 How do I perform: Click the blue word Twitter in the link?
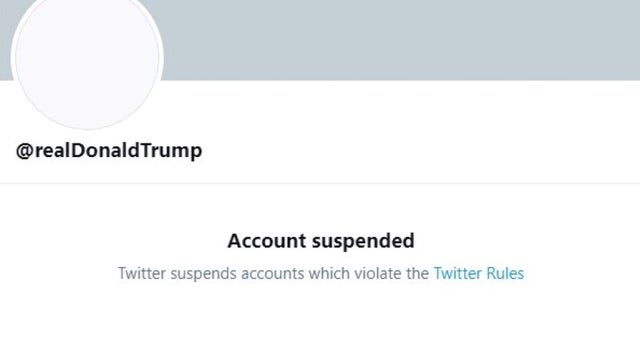tap(458, 273)
